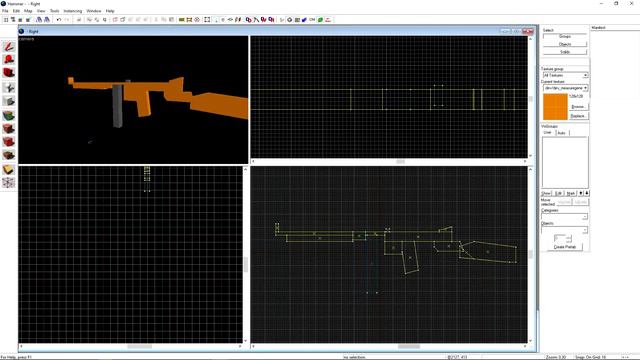Click the top-right viewport horizontal scrollbar thumb
Screen dimensions: 640x360
pyautogui.click(x=400, y=162)
